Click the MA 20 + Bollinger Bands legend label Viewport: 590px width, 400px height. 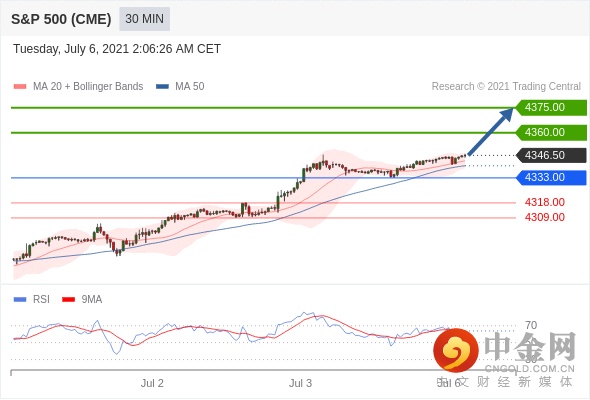tap(88, 87)
